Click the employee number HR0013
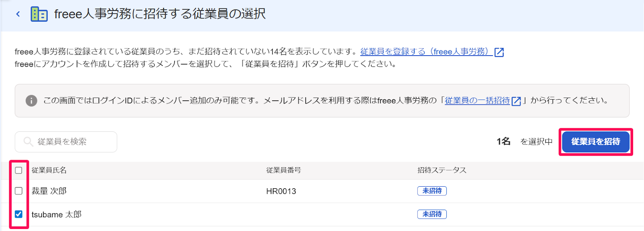This screenshot has height=231, width=644. [x=281, y=191]
